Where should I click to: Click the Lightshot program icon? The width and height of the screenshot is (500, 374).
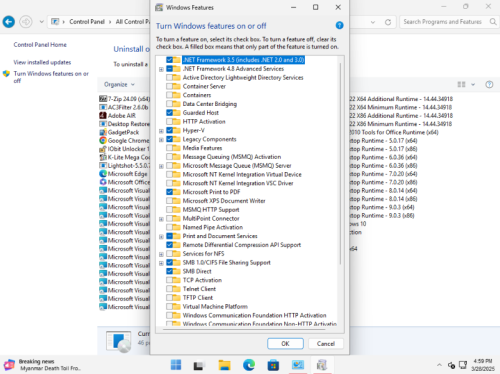103,165
